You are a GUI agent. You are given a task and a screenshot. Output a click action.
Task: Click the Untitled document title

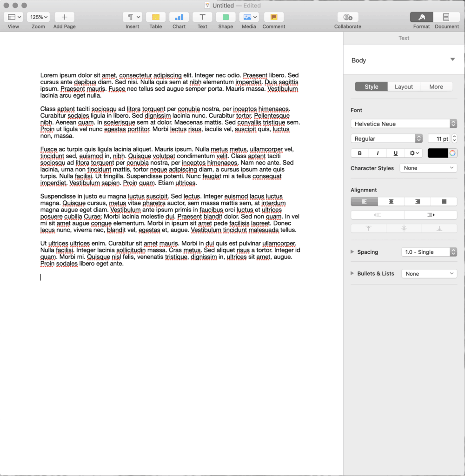(223, 6)
